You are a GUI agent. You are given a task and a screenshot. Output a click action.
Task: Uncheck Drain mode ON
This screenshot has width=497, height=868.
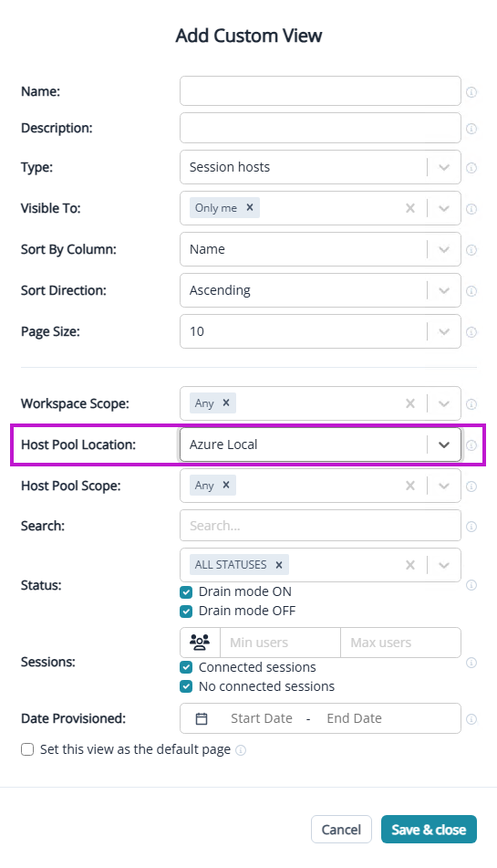tap(186, 592)
